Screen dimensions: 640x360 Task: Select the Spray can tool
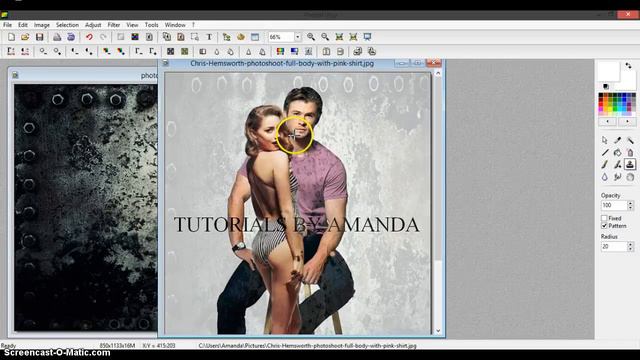point(630,153)
